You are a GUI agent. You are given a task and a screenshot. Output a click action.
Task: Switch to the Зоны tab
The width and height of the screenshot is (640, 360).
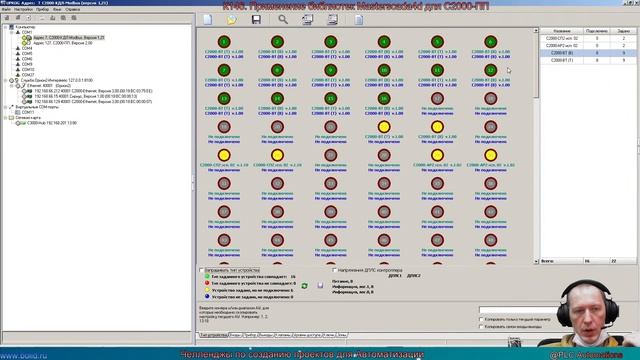(342, 335)
